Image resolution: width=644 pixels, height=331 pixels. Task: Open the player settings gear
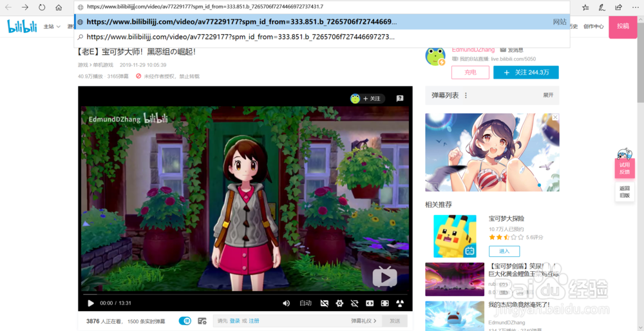[339, 303]
